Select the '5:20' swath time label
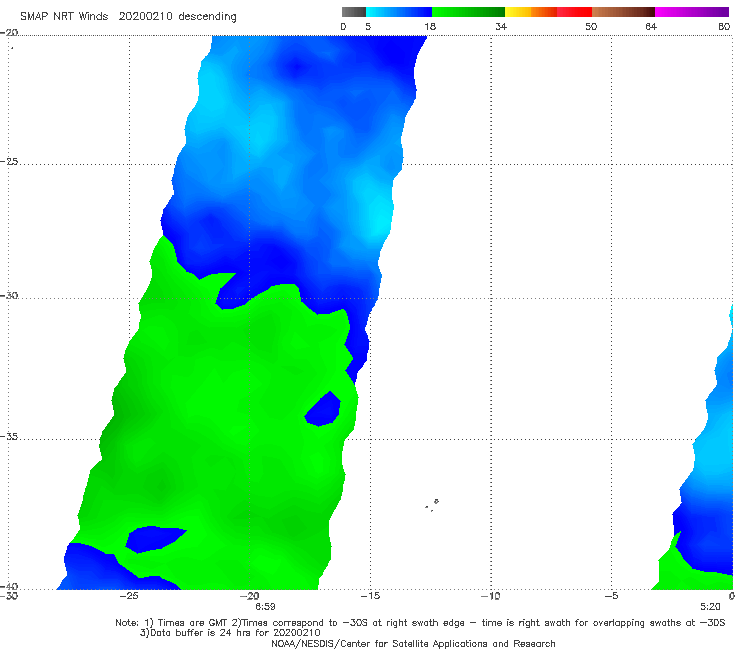The width and height of the screenshot is (740, 650). pyautogui.click(x=710, y=606)
